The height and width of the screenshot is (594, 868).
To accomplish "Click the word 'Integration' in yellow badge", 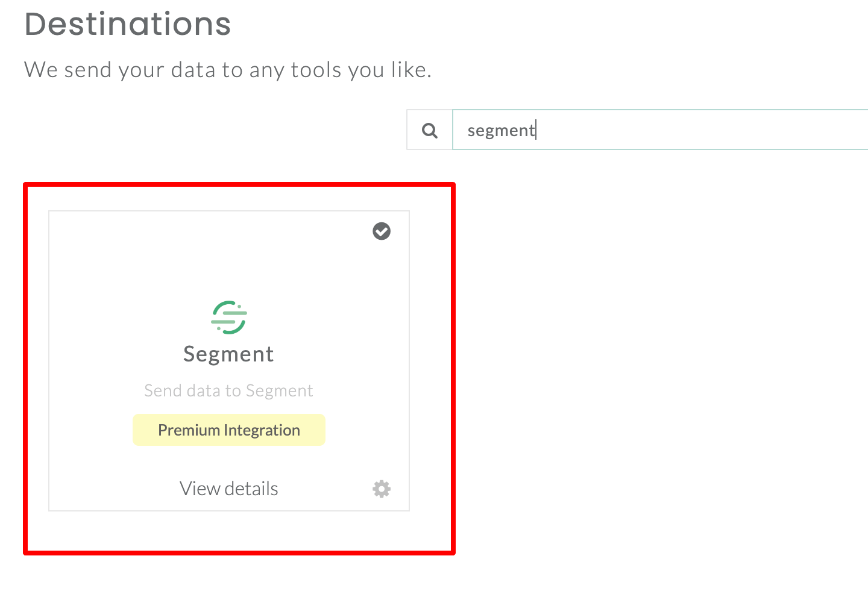I will pyautogui.click(x=262, y=430).
